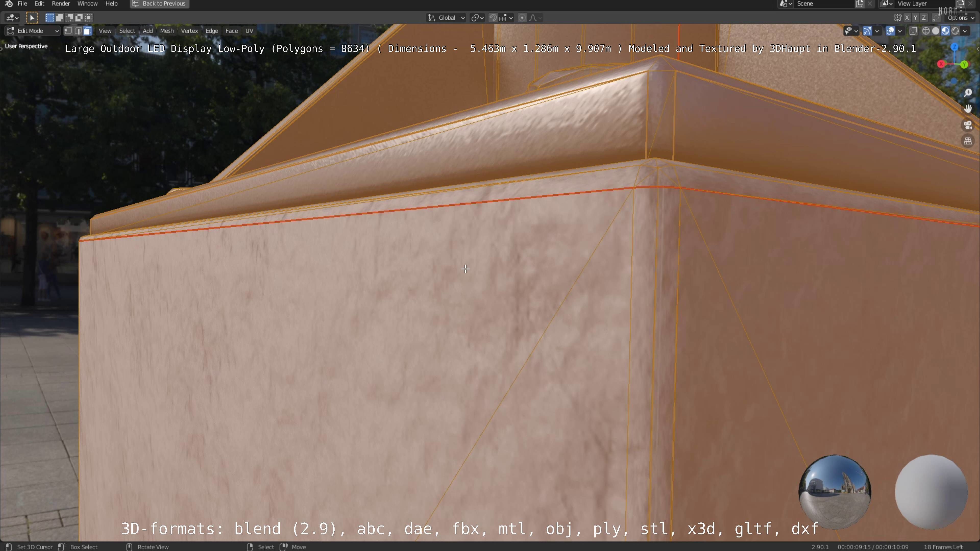Open the Render menu
Viewport: 980px width, 551px height.
[61, 4]
